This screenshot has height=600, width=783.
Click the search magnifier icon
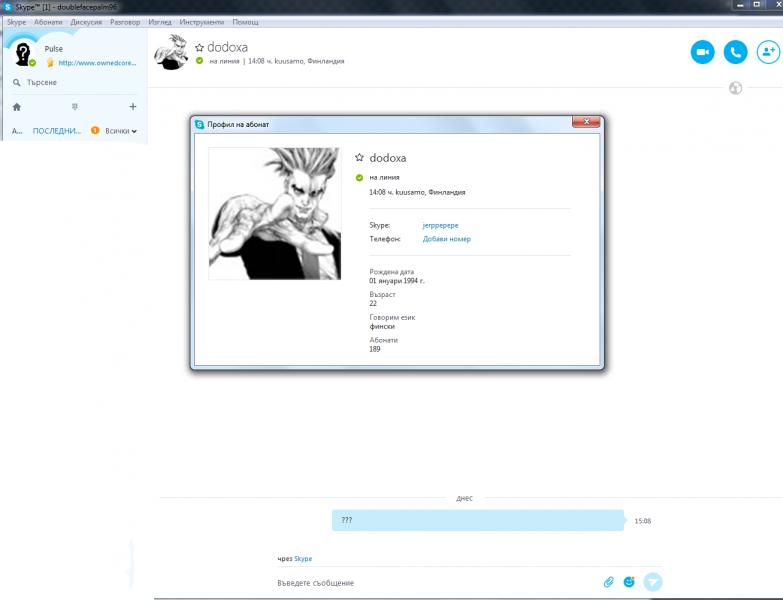point(16,82)
